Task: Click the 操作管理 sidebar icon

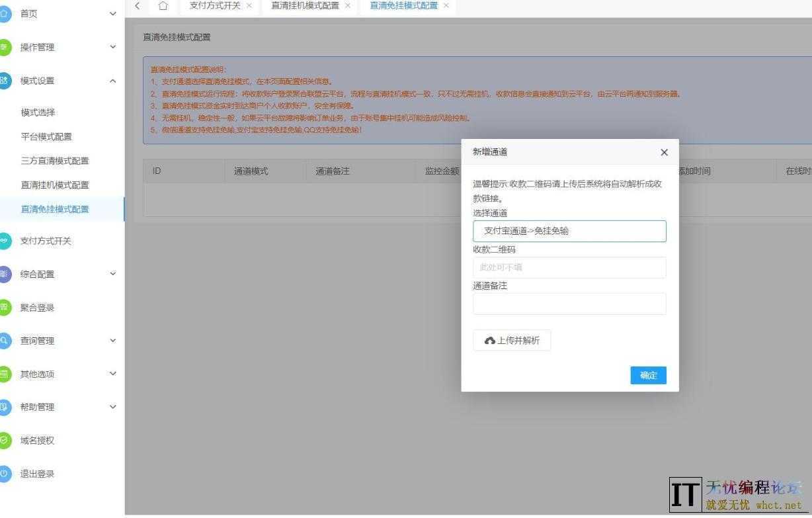Action: tap(7, 47)
